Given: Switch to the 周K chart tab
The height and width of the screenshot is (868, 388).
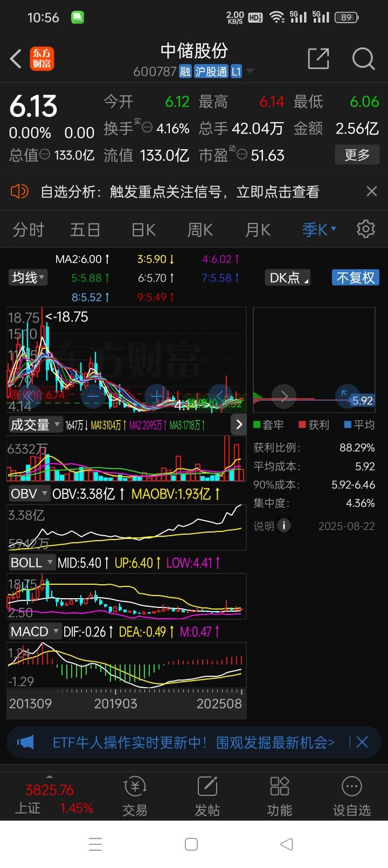Looking at the screenshot, I should tap(200, 230).
